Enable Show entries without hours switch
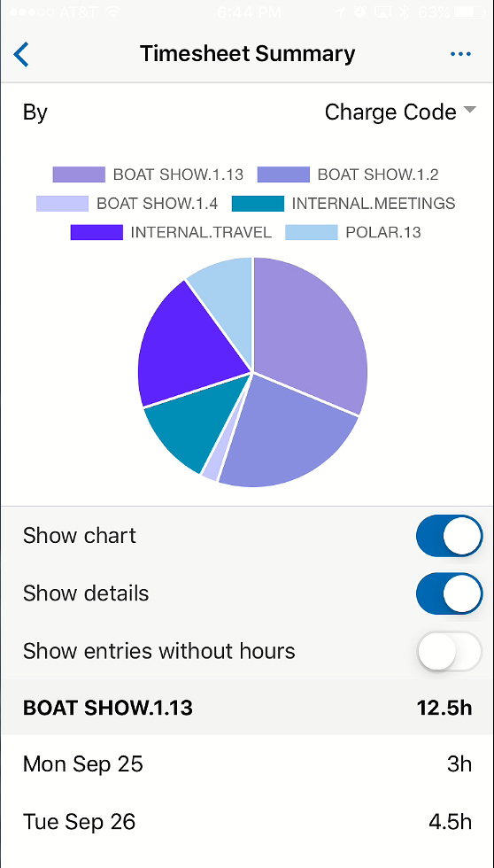This screenshot has width=494, height=868. point(449,651)
